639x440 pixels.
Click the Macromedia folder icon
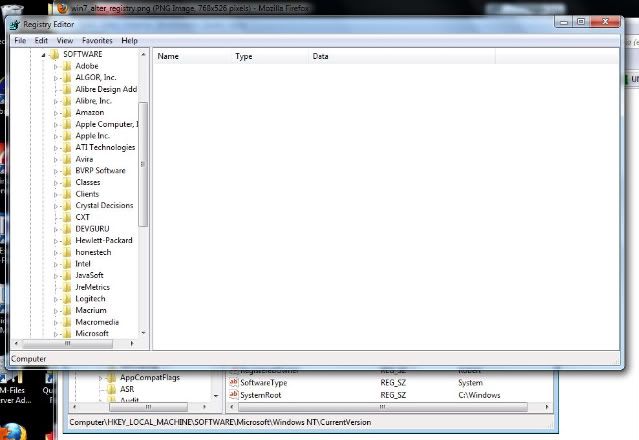tap(67, 322)
